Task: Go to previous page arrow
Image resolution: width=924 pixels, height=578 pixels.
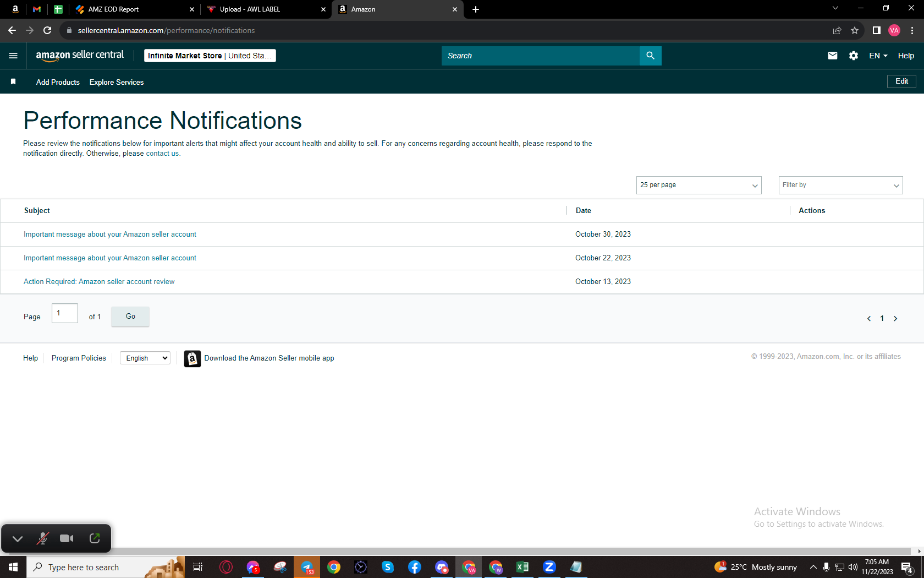Action: tap(869, 319)
